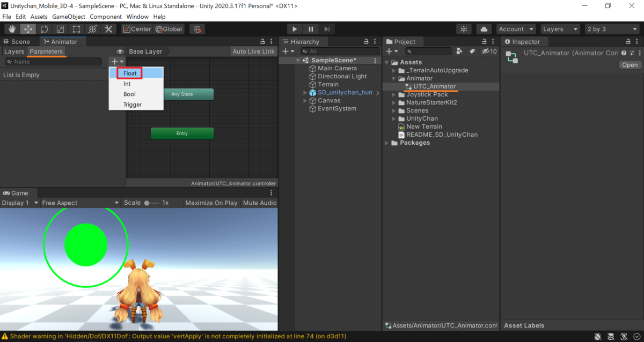Viewport: 644px width, 342px height.
Task: Expand the SD_unitychan_humanoid object
Action: (x=305, y=93)
